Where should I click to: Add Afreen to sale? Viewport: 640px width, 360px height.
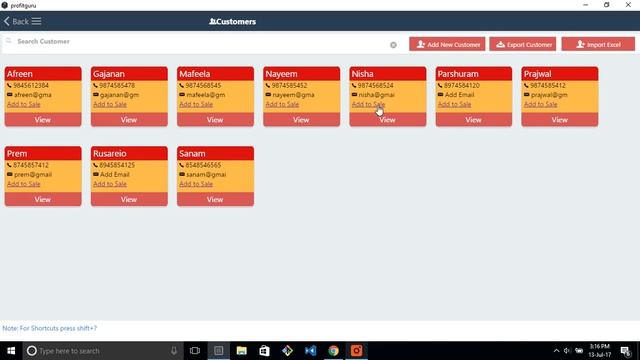point(24,104)
